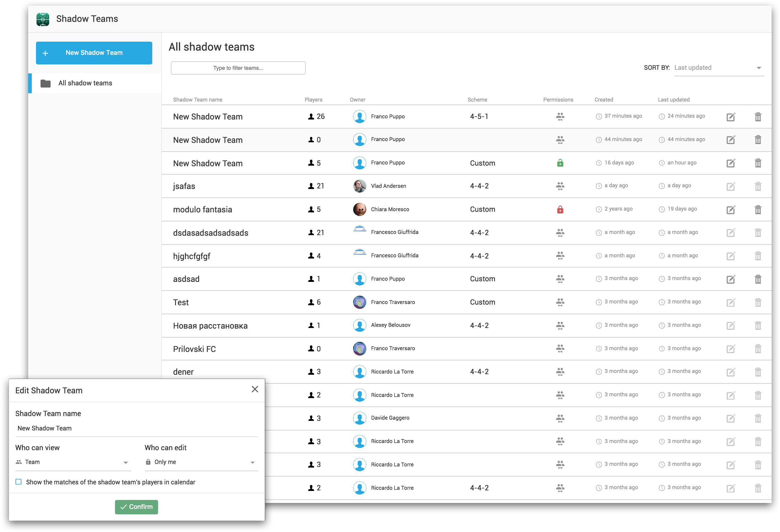Enable show matches in calendar checkbox

(19, 482)
